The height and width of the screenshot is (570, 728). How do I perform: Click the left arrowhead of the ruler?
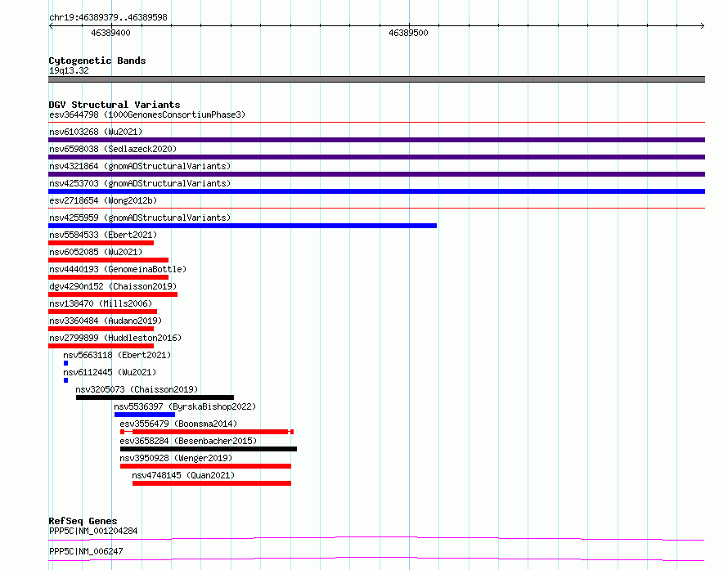point(51,26)
